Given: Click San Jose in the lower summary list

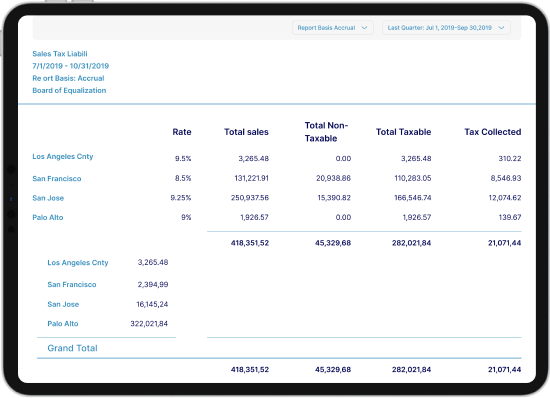Looking at the screenshot, I should (x=63, y=304).
